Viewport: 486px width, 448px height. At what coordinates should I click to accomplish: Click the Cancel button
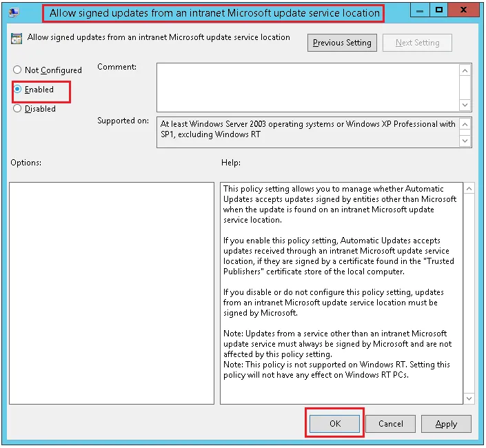391,423
